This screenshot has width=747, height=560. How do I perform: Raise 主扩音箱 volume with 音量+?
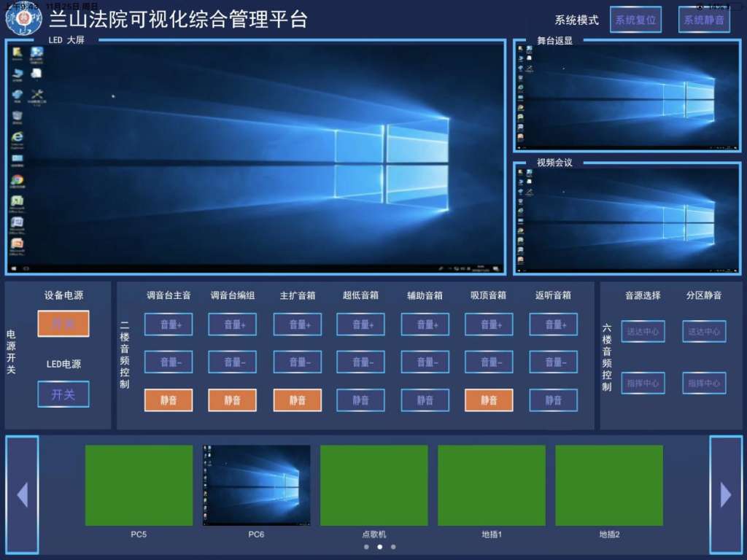[x=298, y=324]
